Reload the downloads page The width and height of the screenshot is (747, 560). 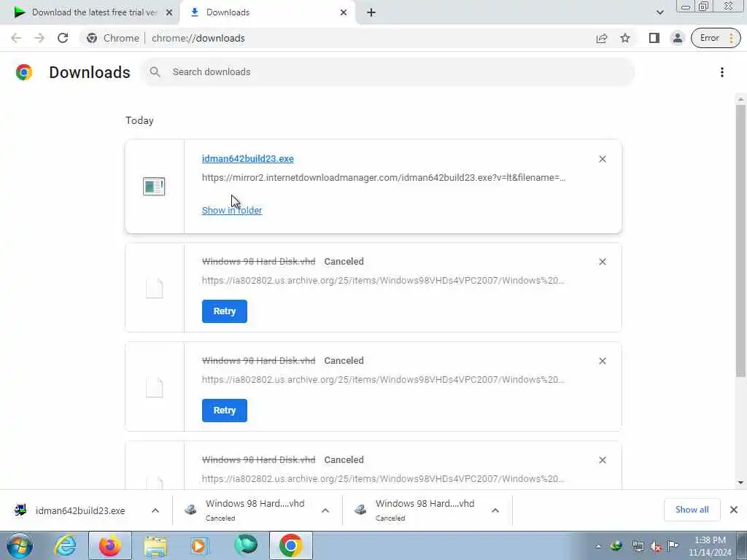click(x=63, y=38)
